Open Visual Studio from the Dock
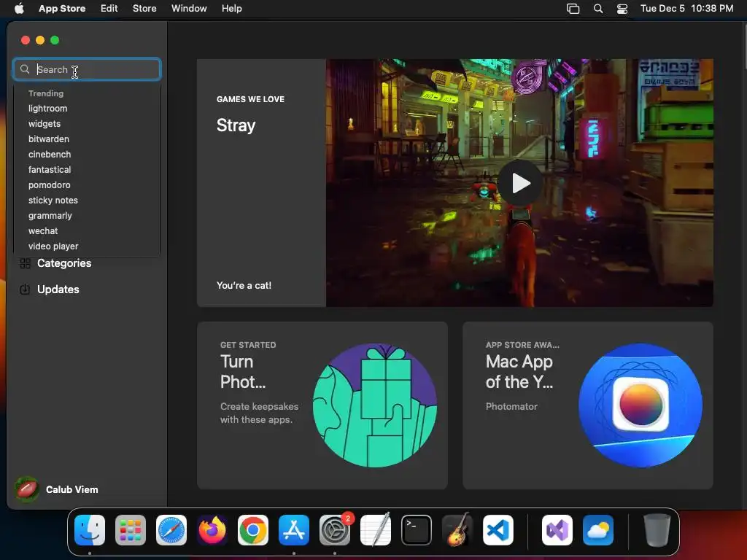 557,530
